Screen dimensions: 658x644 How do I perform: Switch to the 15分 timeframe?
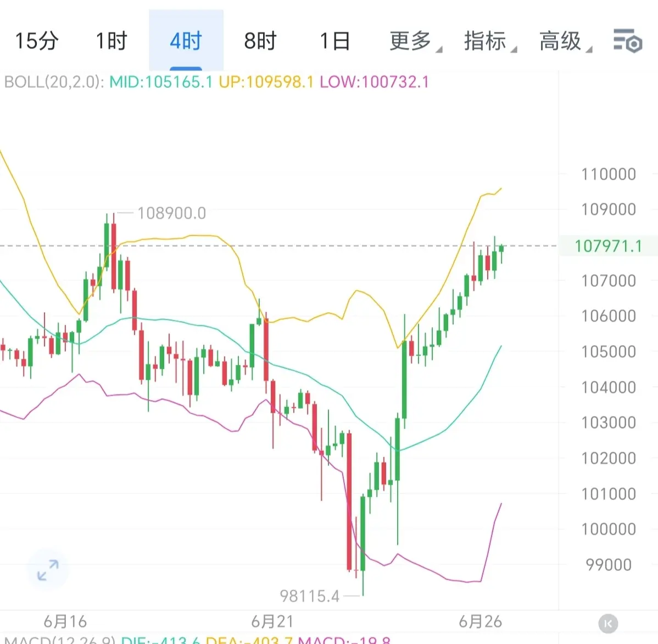[36, 41]
